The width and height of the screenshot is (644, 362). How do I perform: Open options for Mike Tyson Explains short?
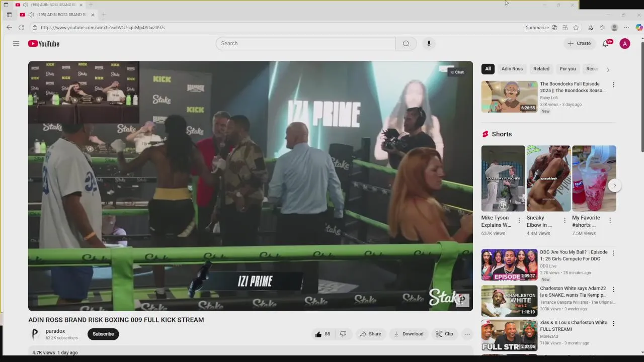click(x=519, y=220)
